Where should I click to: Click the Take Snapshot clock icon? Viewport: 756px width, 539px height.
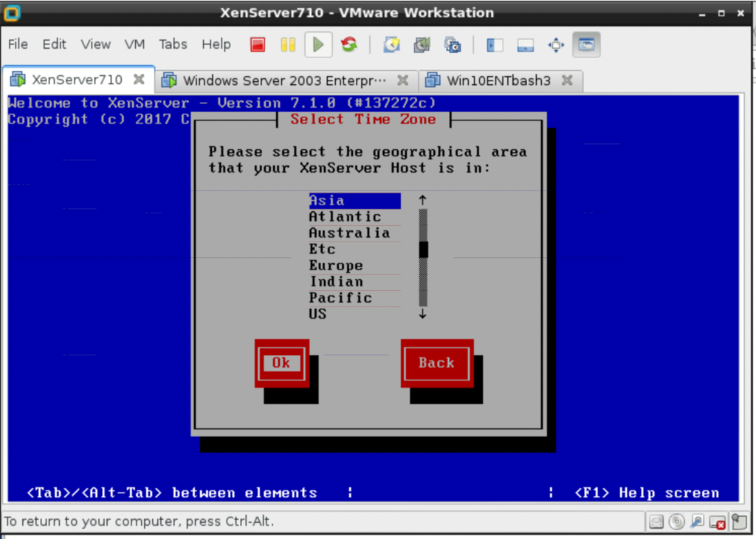[391, 45]
